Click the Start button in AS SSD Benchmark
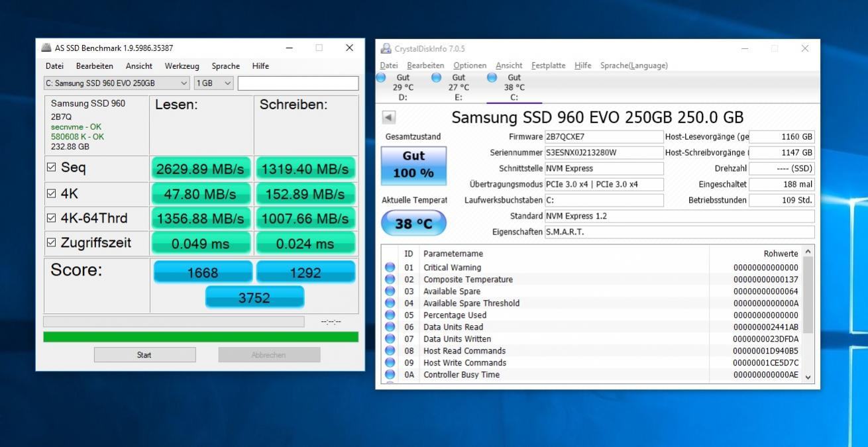Image resolution: width=868 pixels, height=447 pixels. click(144, 355)
